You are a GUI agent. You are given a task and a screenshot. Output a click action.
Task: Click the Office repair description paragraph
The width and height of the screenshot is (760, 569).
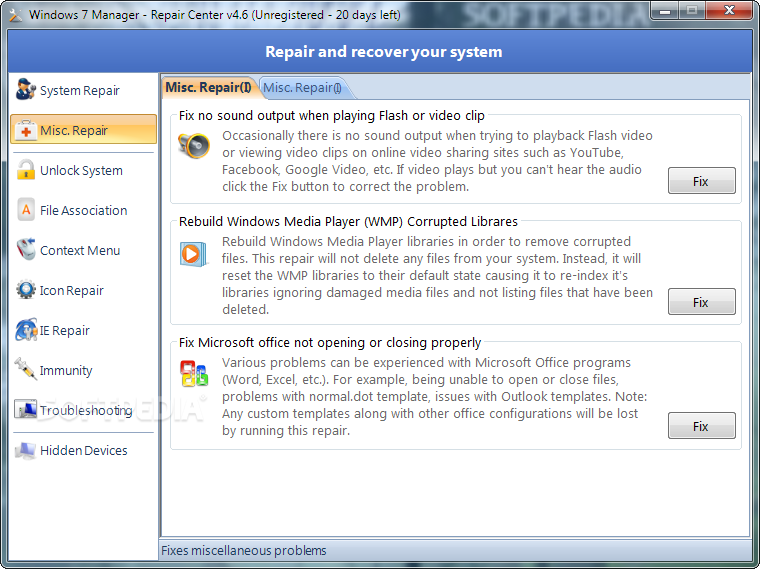click(x=435, y=396)
